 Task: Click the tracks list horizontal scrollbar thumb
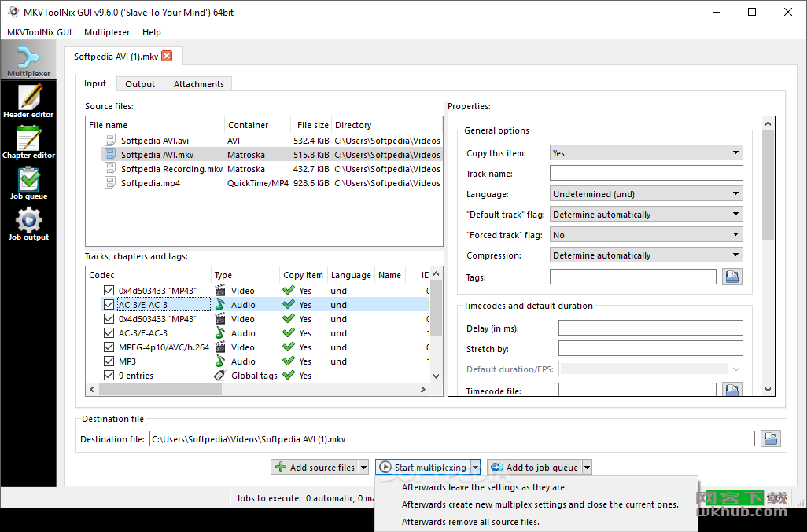coord(160,390)
